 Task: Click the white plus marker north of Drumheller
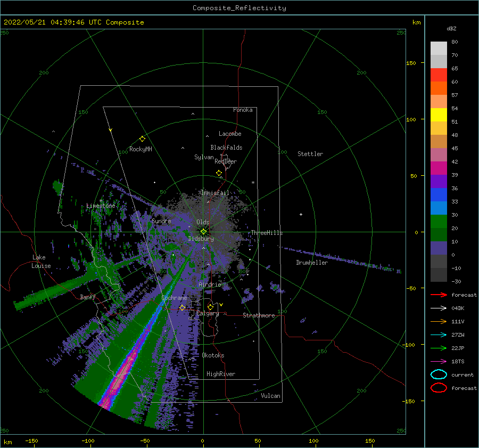pyautogui.click(x=301, y=214)
